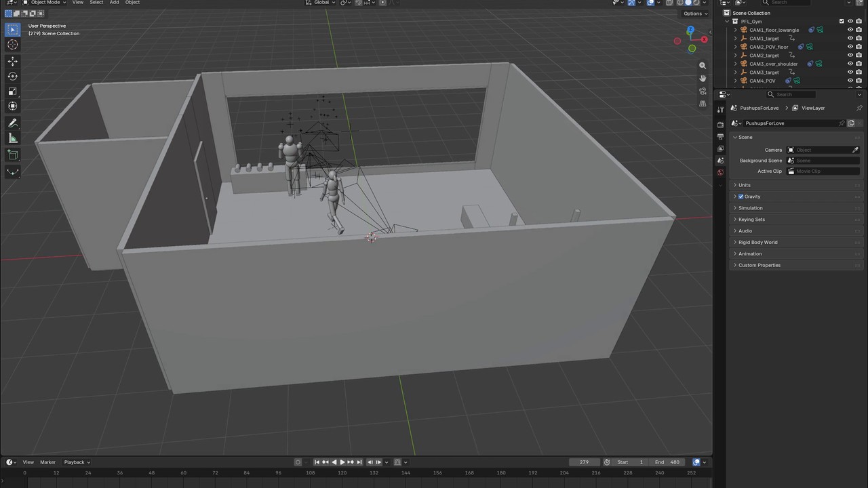Select the Rotate tool
The width and height of the screenshot is (868, 488).
tap(12, 76)
